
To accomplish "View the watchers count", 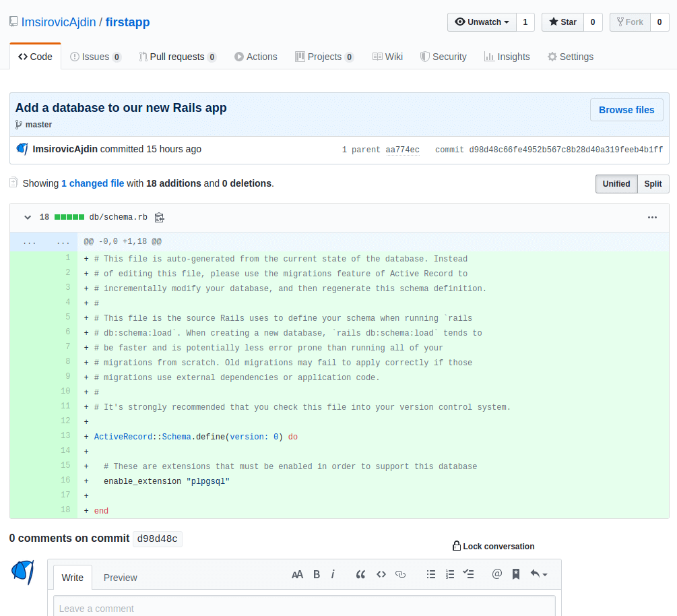I will tap(525, 22).
